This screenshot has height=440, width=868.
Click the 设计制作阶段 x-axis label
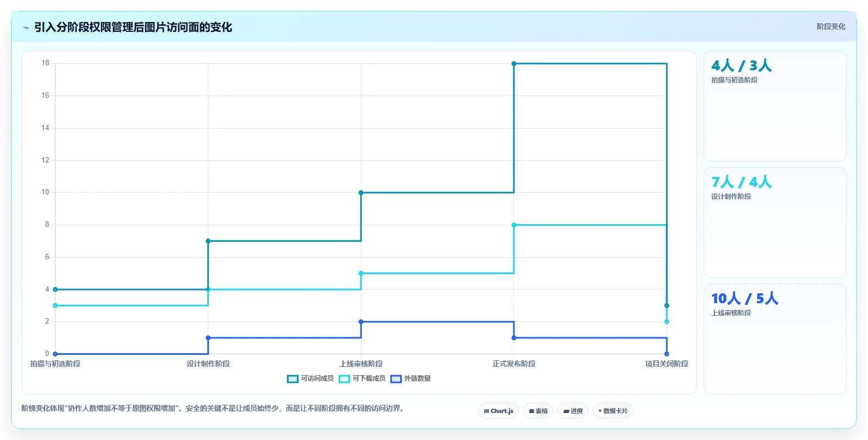(x=208, y=364)
